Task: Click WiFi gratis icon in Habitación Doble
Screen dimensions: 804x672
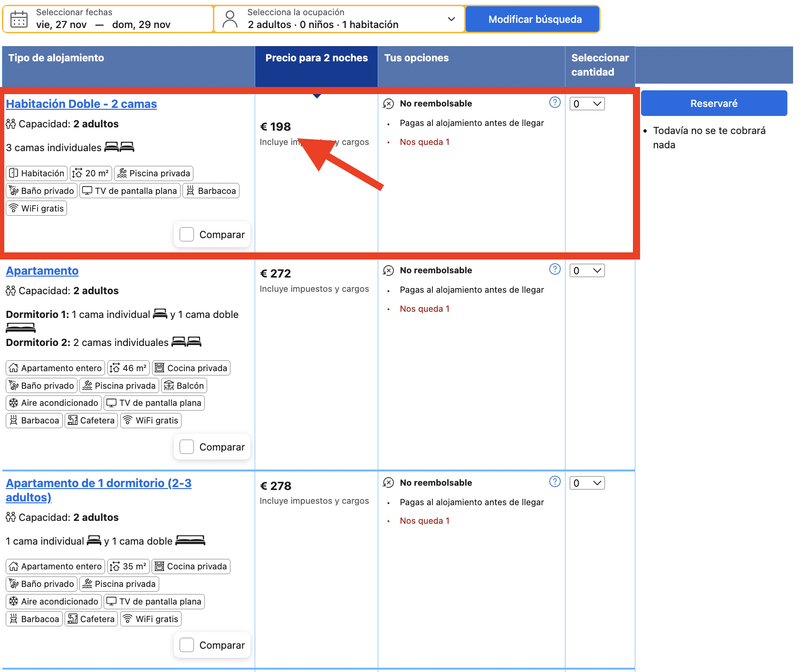Action: pos(14,209)
